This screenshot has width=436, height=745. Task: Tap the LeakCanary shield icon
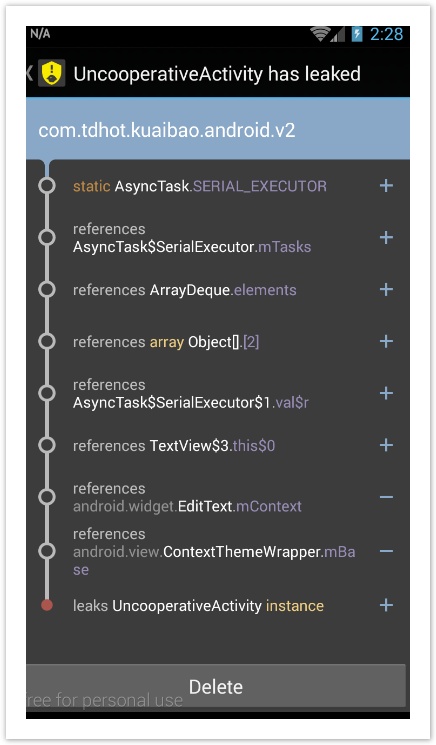pos(51,73)
